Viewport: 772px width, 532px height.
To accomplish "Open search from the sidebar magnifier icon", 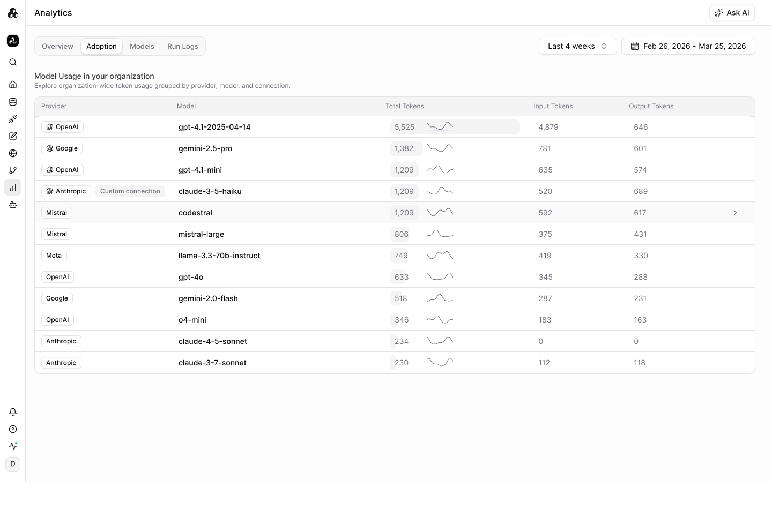I will coord(13,62).
